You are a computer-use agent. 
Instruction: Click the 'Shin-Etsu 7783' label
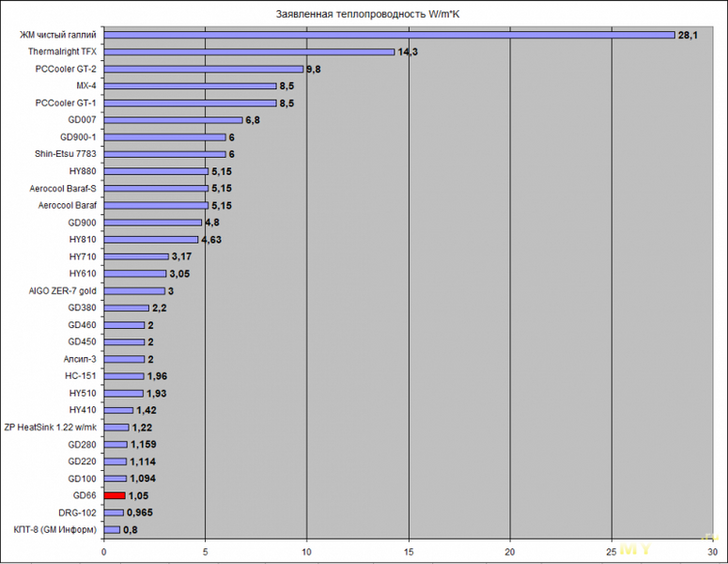66,154
